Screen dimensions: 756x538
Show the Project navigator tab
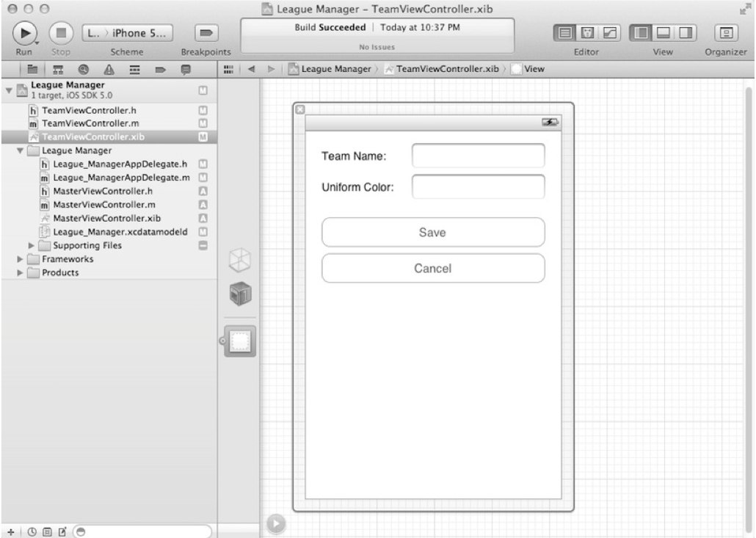(x=32, y=70)
